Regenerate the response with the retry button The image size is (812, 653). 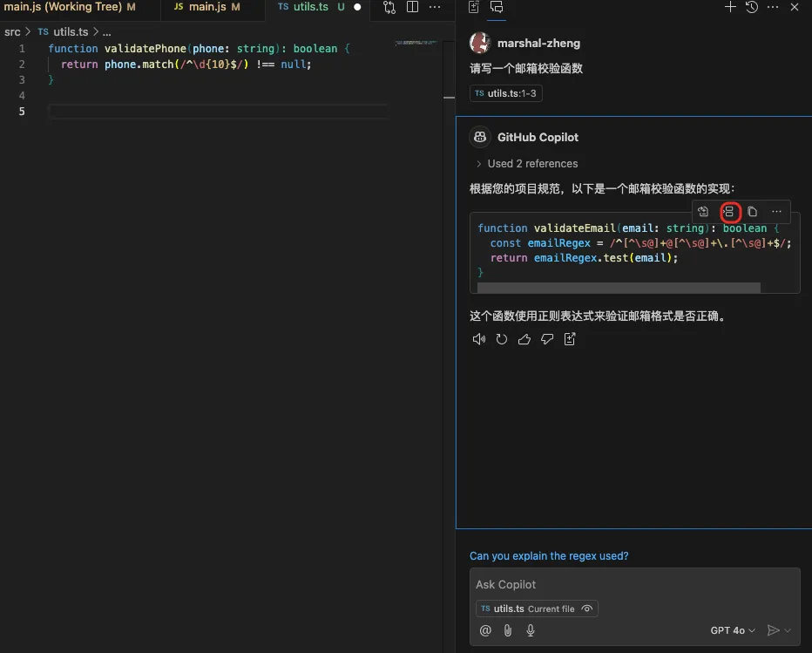[501, 339]
